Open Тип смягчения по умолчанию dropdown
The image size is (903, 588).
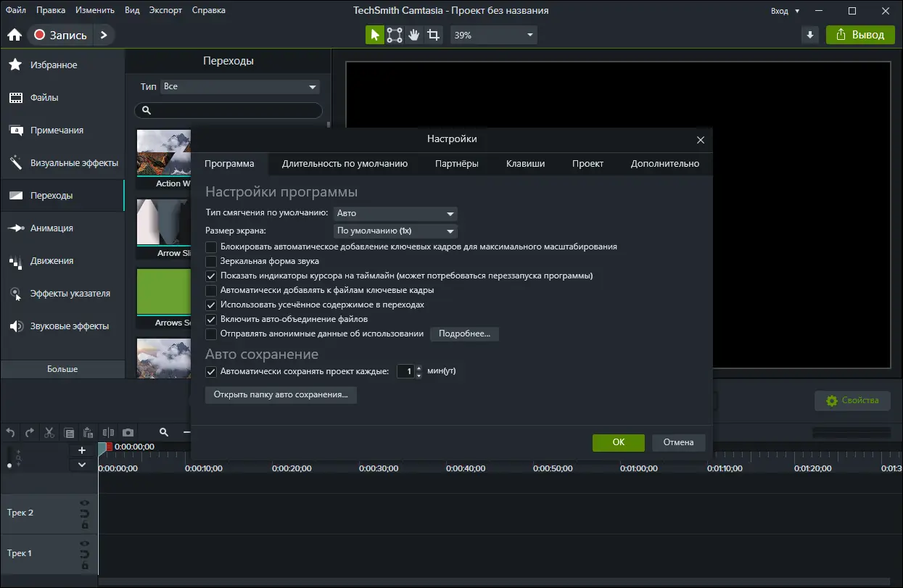pos(395,214)
